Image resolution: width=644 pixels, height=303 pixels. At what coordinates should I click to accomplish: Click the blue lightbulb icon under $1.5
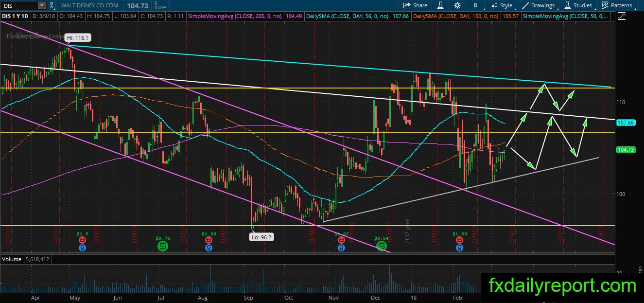(82, 248)
